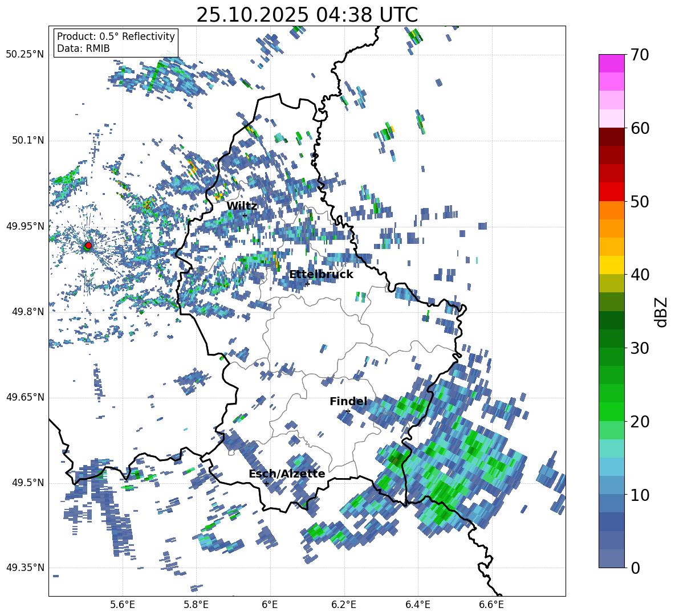Click the 6.6°E longitude tick label
675x616 pixels.
coord(491,605)
